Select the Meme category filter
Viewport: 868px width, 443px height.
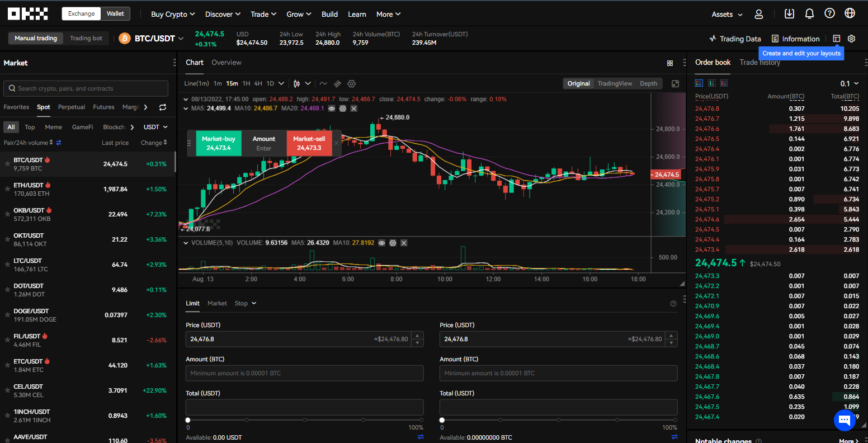[x=53, y=127]
